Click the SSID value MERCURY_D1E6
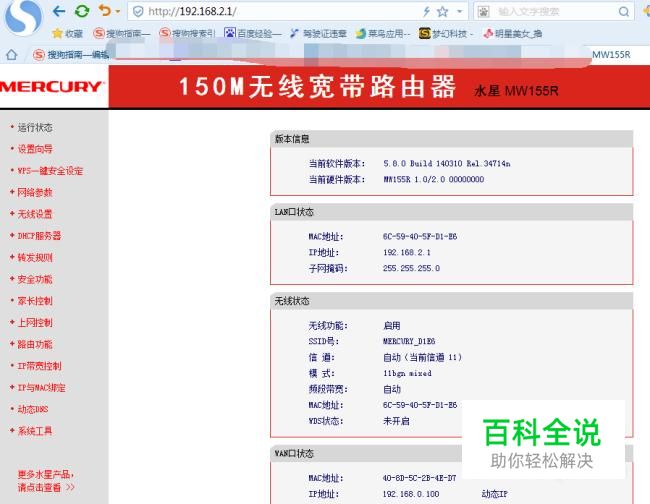The width and height of the screenshot is (650, 504). pyautogui.click(x=409, y=341)
